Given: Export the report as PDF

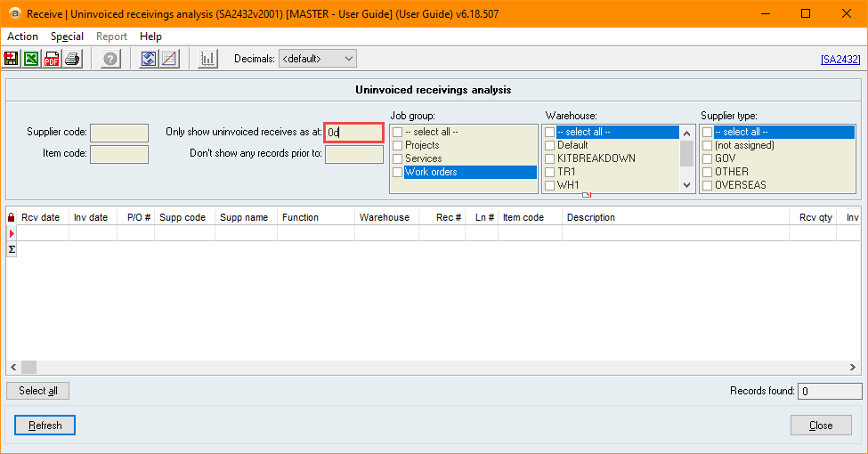Looking at the screenshot, I should click(x=52, y=60).
